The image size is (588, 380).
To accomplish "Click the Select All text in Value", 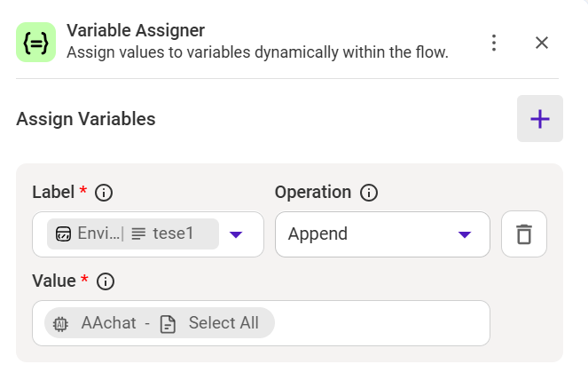I will (223, 323).
